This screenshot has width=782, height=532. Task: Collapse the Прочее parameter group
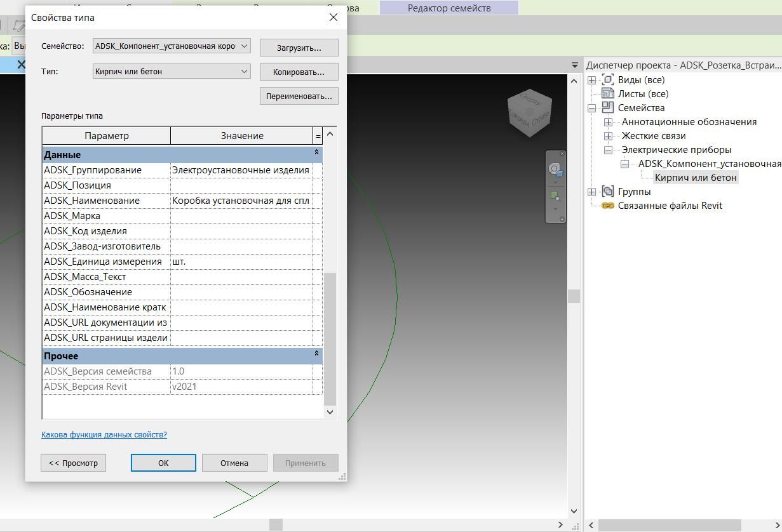316,354
